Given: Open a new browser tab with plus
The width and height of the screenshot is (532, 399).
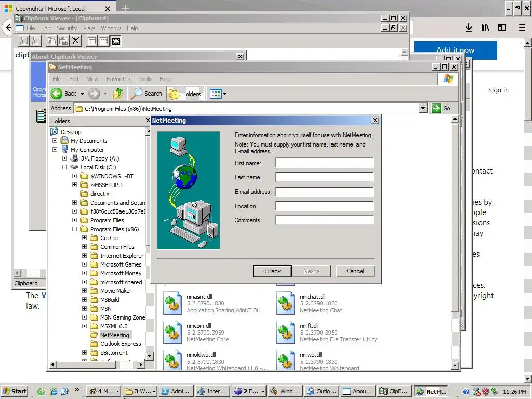Looking at the screenshot, I should tap(125, 8).
